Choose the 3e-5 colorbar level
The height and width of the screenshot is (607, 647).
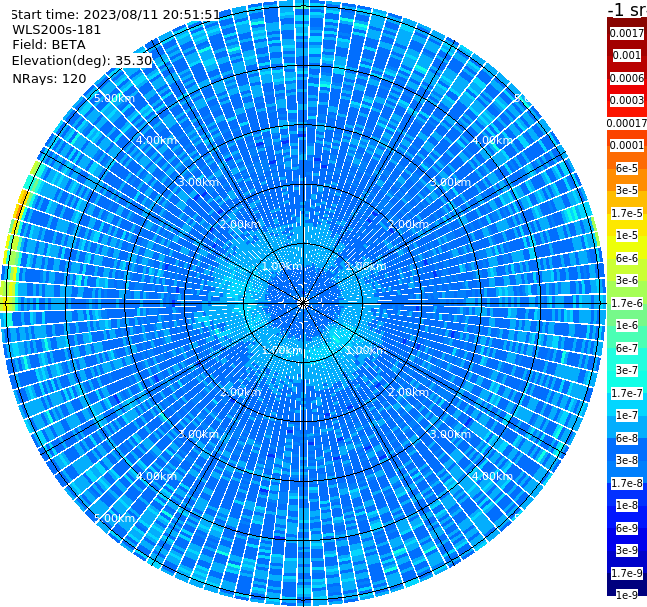pyautogui.click(x=627, y=190)
